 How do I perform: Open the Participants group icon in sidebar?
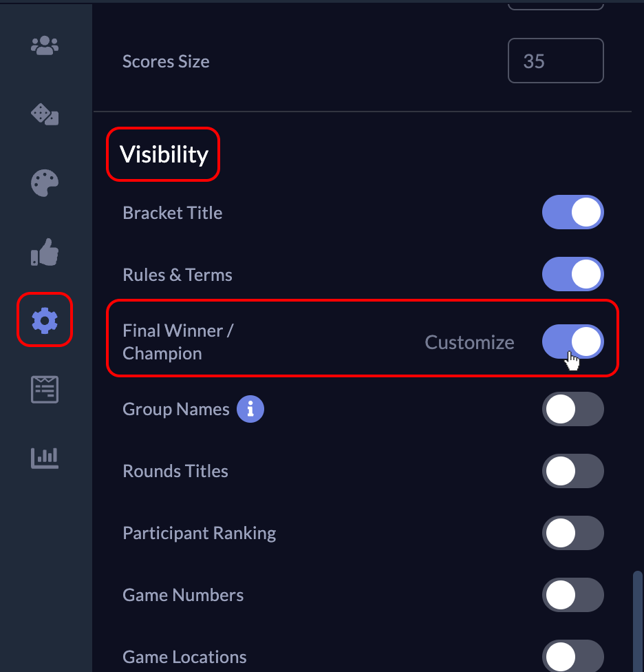(x=45, y=46)
